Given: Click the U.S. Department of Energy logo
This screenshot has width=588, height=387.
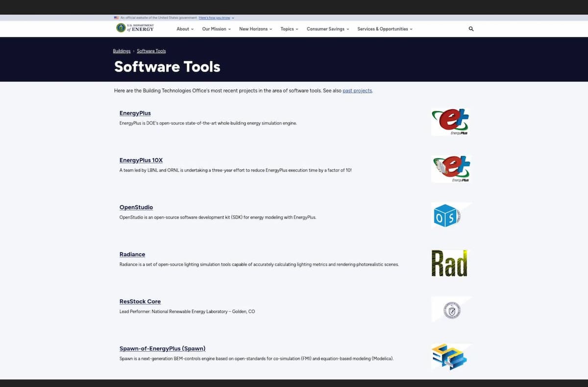Looking at the screenshot, I should coord(135,28).
